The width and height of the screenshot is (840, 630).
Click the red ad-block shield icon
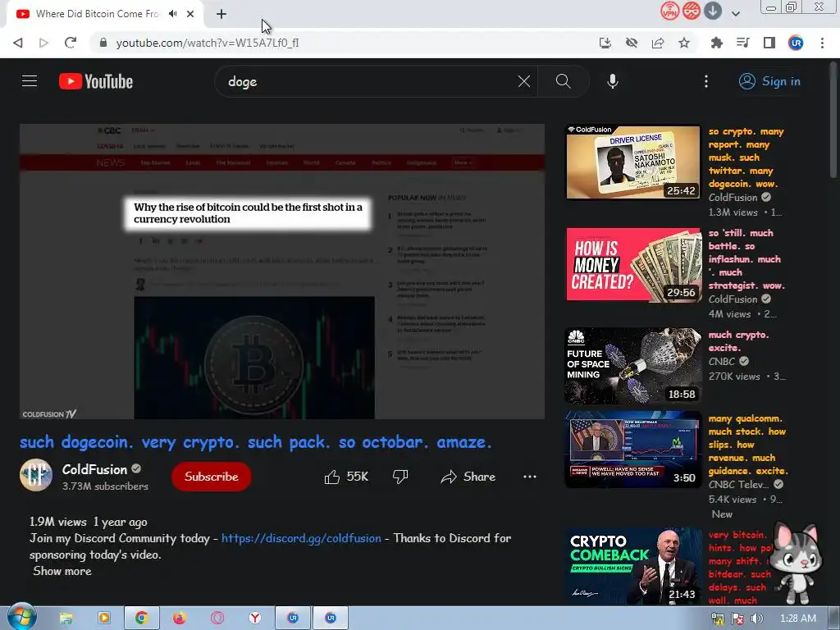pos(691,11)
